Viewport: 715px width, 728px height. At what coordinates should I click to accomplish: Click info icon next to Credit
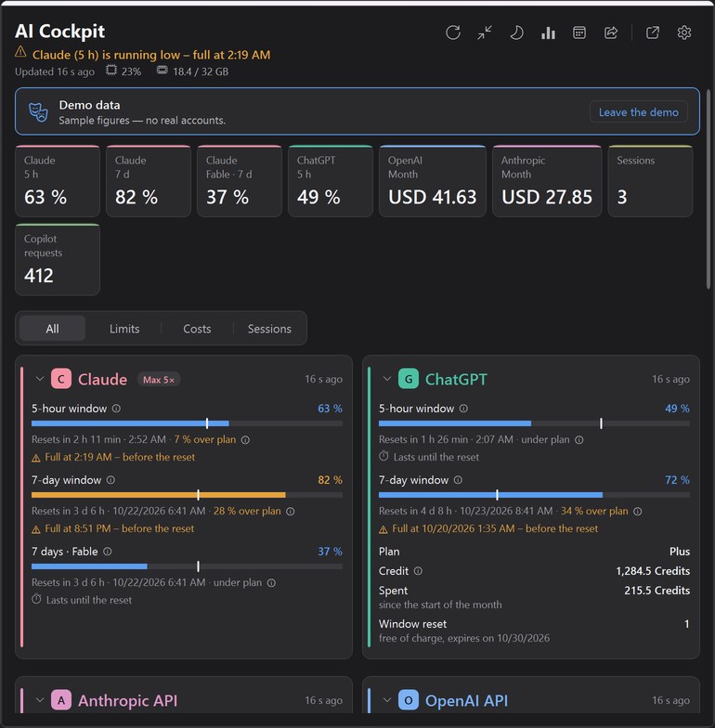point(418,570)
